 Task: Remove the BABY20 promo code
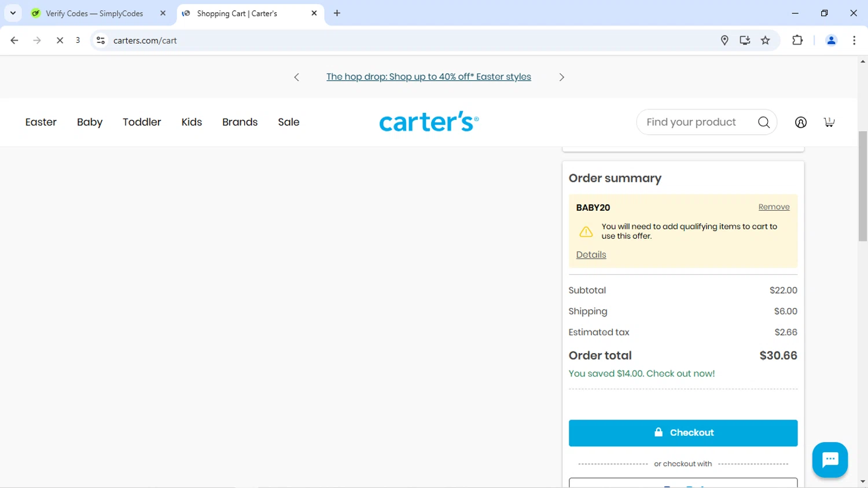coord(774,207)
